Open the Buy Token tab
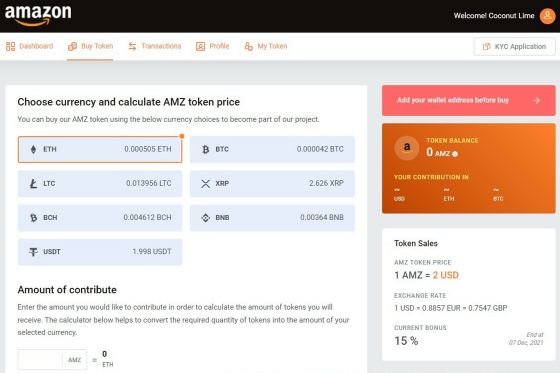560x373 pixels. 90,46
